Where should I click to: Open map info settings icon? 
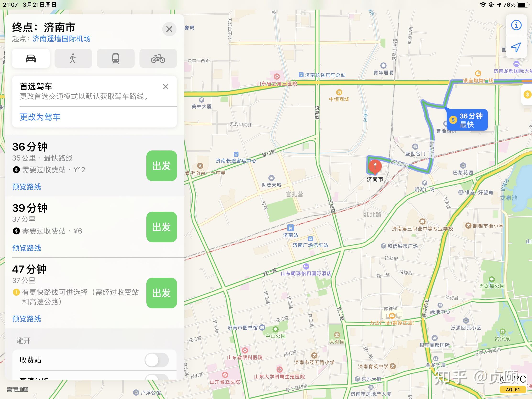[516, 25]
